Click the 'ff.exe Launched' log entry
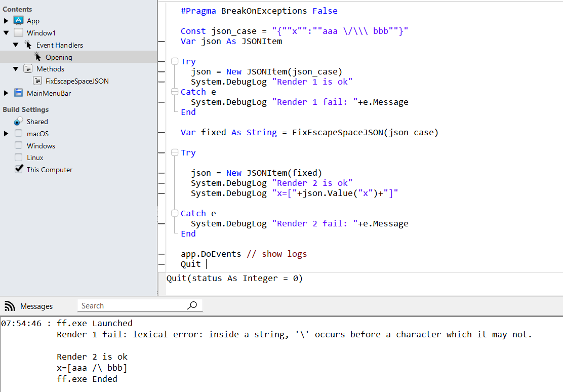 (95, 323)
